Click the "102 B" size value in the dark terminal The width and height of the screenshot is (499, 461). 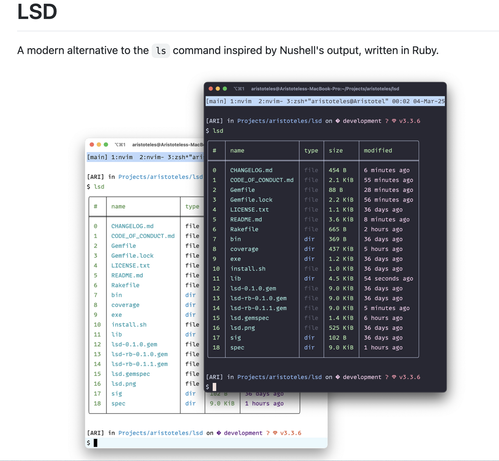click(x=337, y=338)
